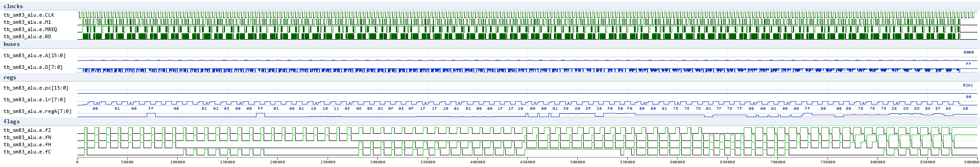Click the 0 mark on time axis

pyautogui.click(x=77, y=162)
